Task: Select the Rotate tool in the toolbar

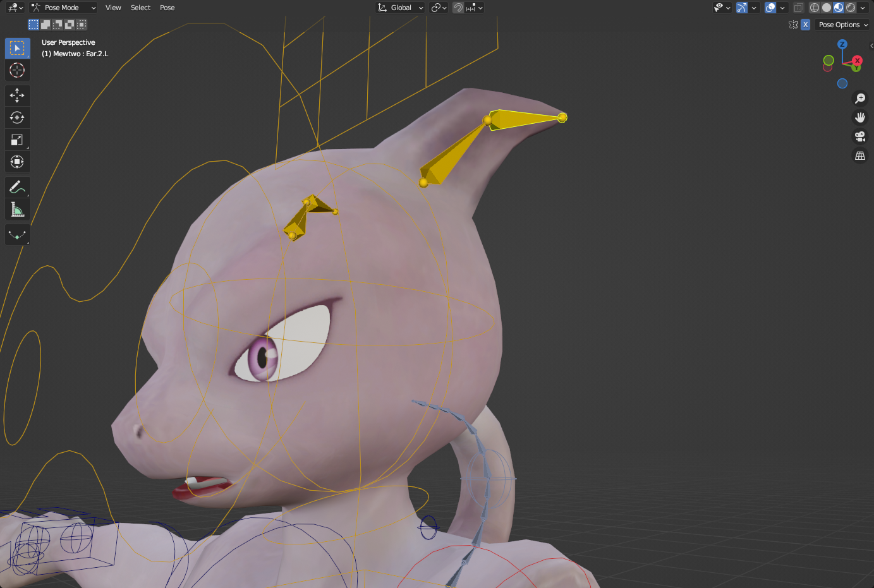Action: point(17,117)
